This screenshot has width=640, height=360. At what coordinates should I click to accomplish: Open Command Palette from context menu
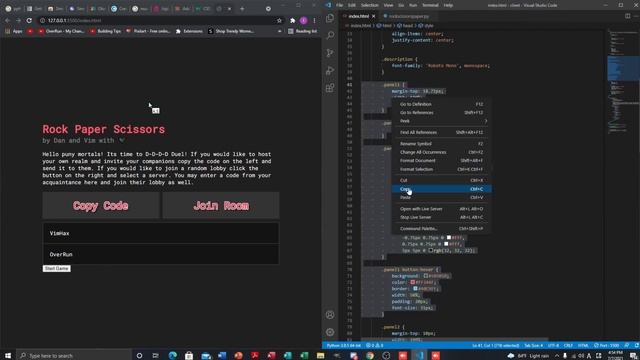click(x=441, y=229)
